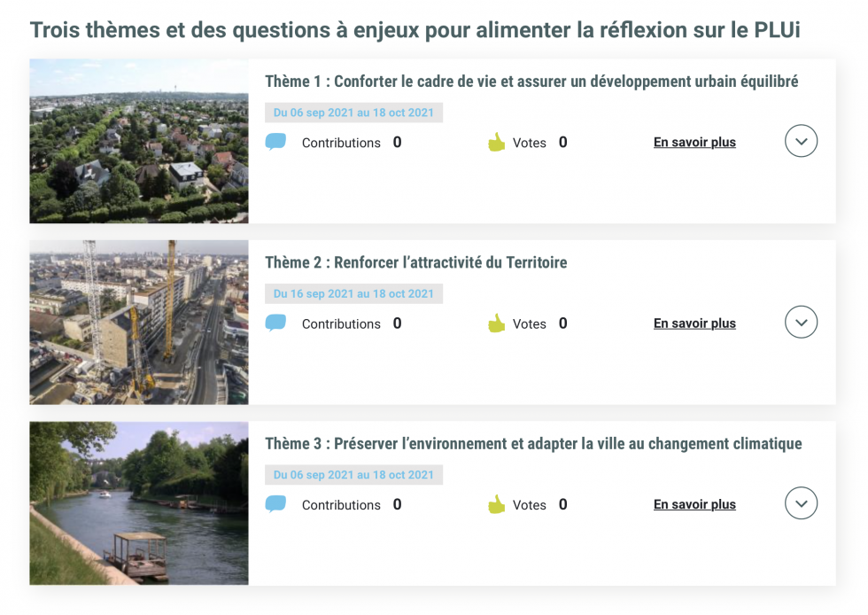Click the Thème 1 Contributions count label
868x615 pixels.
[x=341, y=143]
